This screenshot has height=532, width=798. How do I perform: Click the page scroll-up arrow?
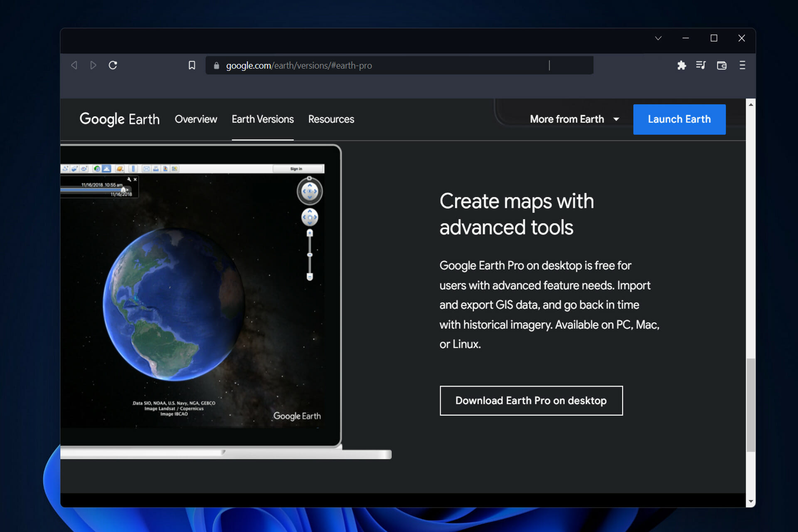[751, 105]
